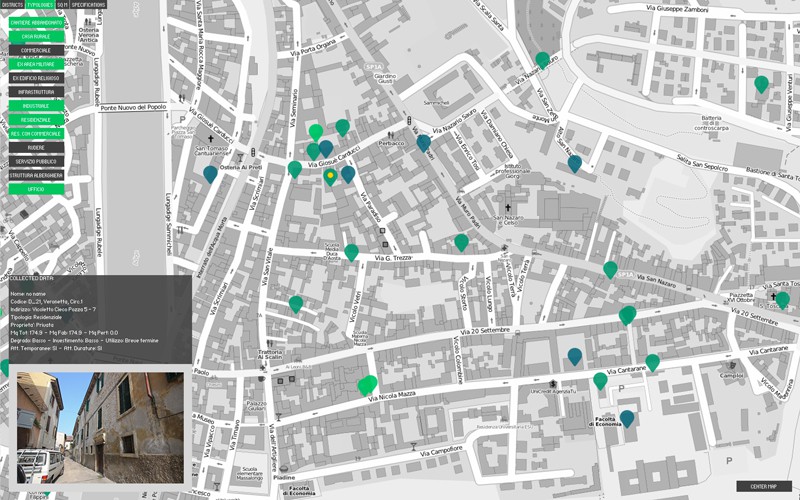The width and height of the screenshot is (800, 500).
Task: Turn on the Servizio Pubblico filter
Action: [x=36, y=161]
